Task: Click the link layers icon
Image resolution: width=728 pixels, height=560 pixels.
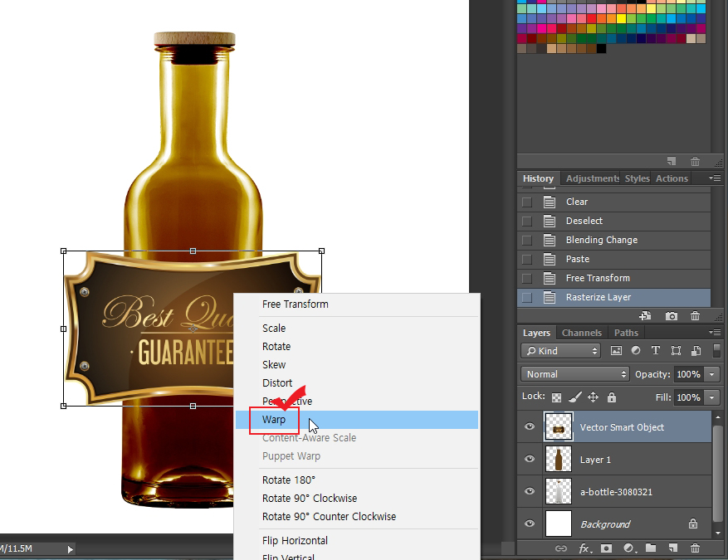Action: coord(561,548)
